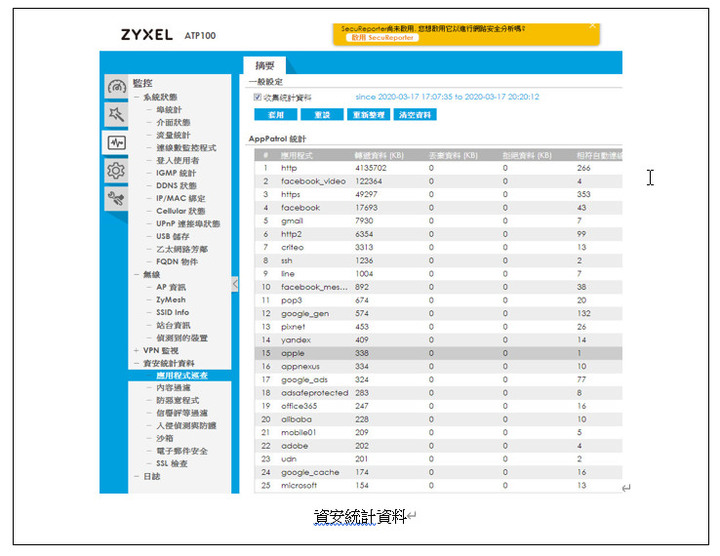Sort by 轉遞資料 (KB) column header
The image size is (720, 556).
click(x=379, y=156)
